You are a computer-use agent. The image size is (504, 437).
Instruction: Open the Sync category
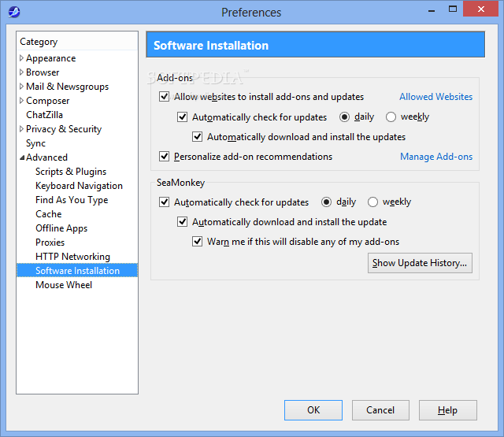(x=35, y=143)
